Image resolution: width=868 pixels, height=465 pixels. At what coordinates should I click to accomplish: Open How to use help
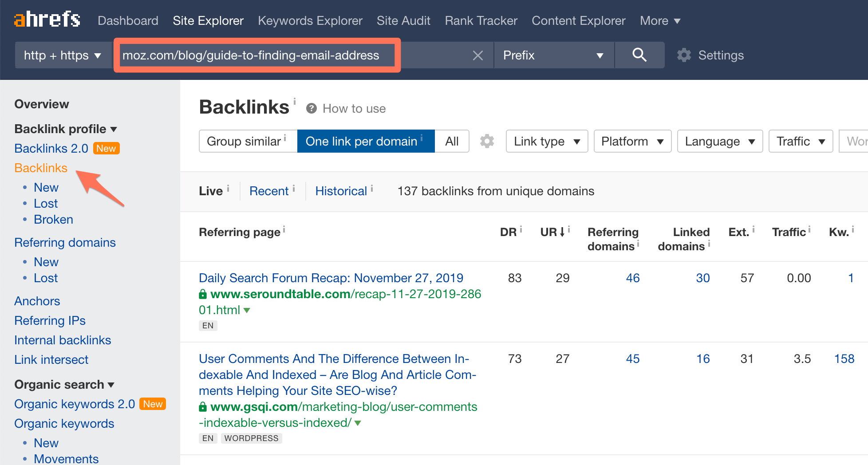click(346, 109)
